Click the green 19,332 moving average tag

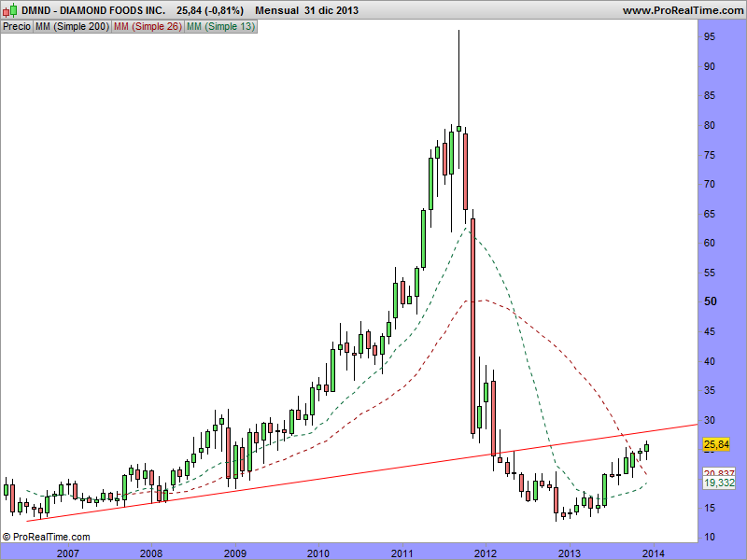pyautogui.click(x=719, y=483)
